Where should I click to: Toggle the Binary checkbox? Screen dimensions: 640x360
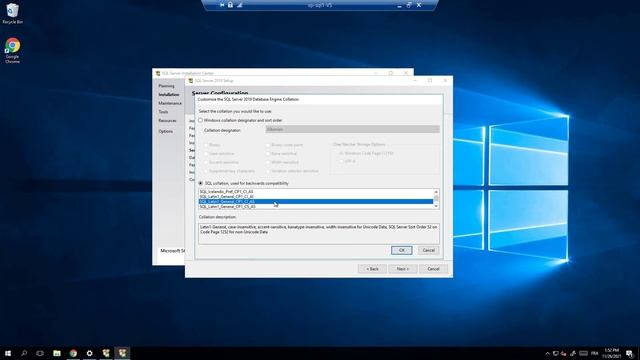click(x=206, y=145)
